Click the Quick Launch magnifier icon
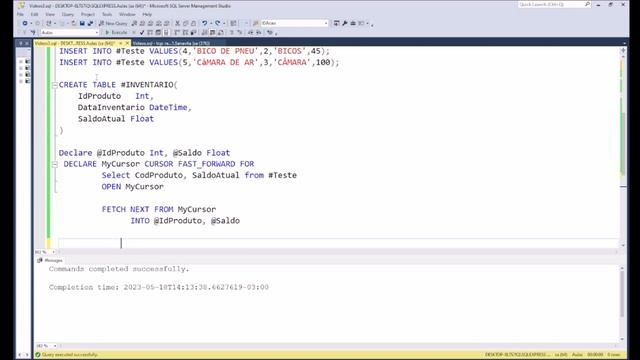640x360 pixels. (587, 4)
